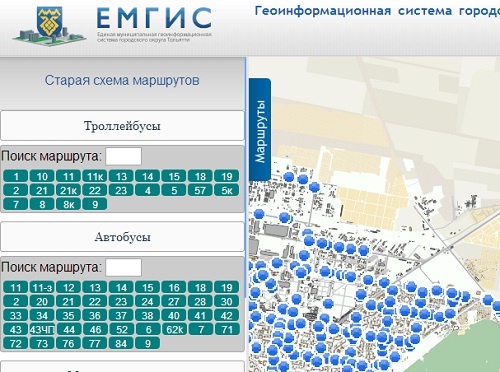Select trolleybus route 5к
Image resolution: width=500 pixels, height=372 pixels.
point(227,190)
